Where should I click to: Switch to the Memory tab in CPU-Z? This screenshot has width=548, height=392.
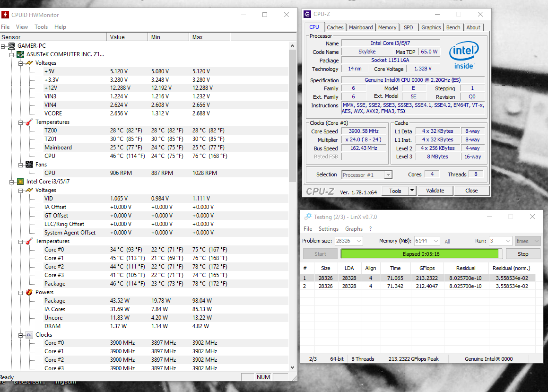point(387,27)
